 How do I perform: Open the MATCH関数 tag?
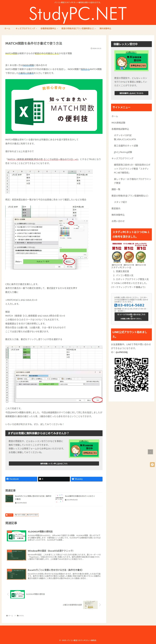pyautogui.click(x=20, y=515)
